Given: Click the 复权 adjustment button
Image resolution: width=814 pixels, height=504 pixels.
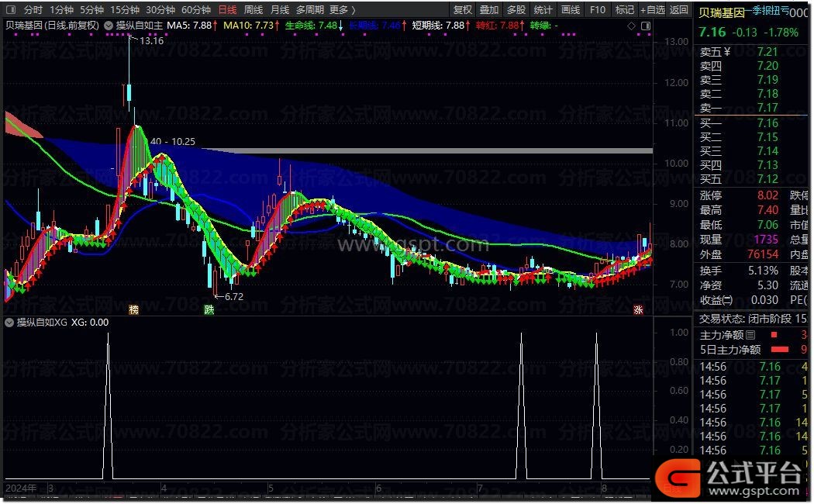Looking at the screenshot, I should [x=463, y=10].
